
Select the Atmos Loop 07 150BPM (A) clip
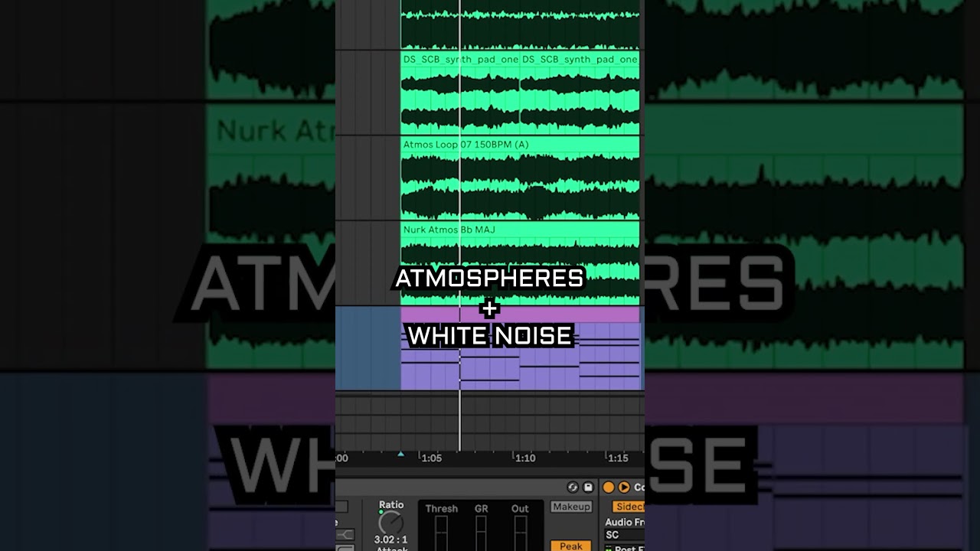pyautogui.click(x=520, y=178)
